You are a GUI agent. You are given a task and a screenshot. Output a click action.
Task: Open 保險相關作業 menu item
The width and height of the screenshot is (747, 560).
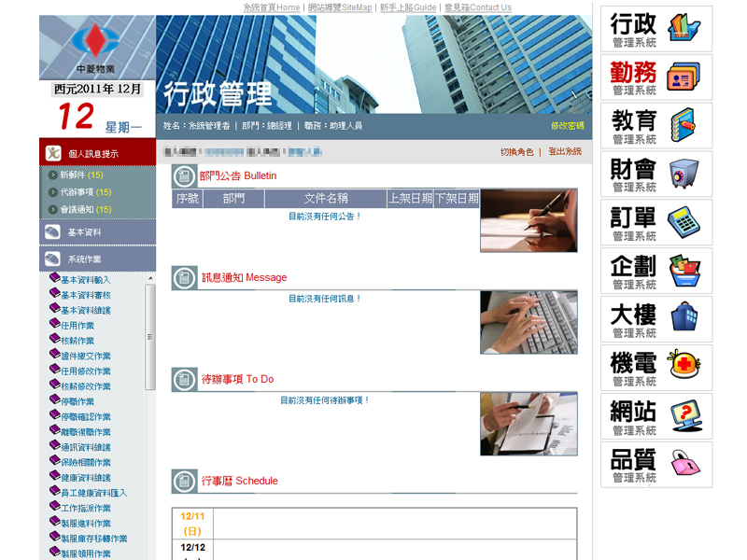coord(86,463)
